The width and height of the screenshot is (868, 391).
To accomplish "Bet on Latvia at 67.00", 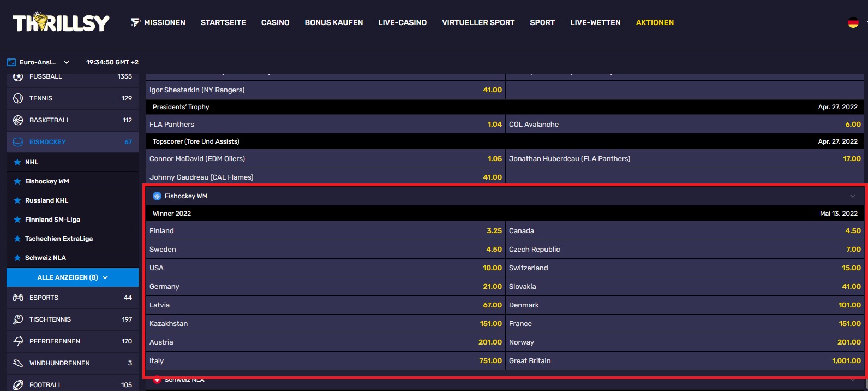I will click(326, 305).
